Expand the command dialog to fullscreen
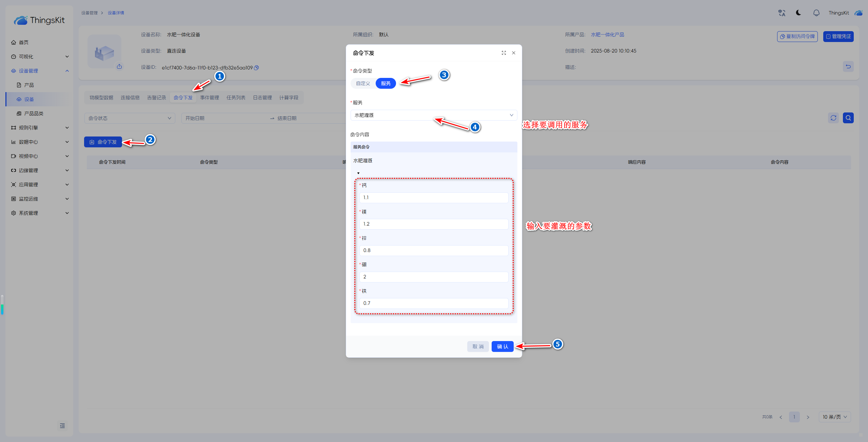 pyautogui.click(x=504, y=53)
